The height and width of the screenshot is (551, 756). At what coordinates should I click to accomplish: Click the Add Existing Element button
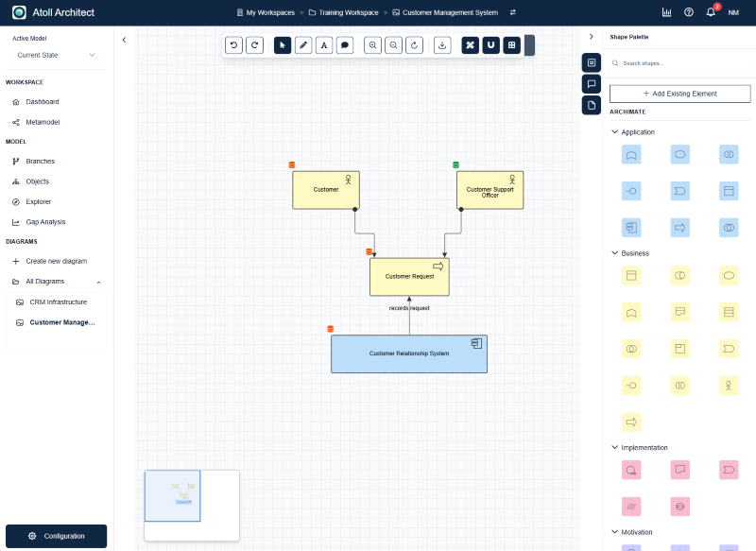coord(679,94)
